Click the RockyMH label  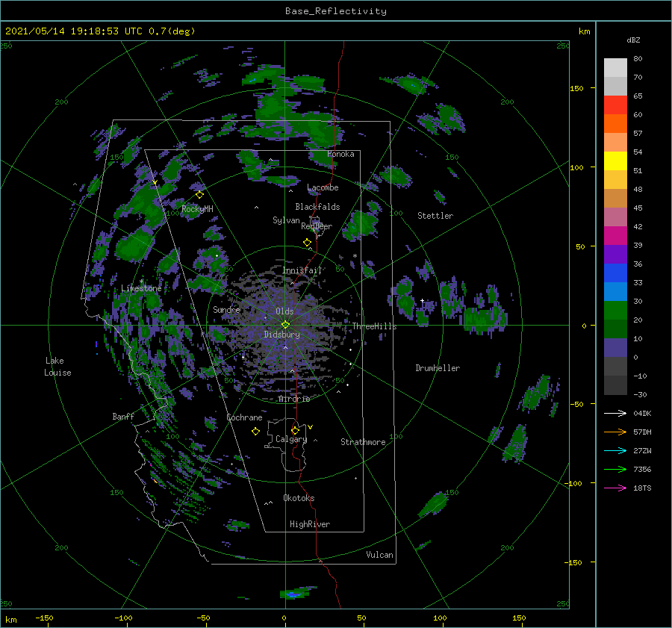tap(197, 209)
